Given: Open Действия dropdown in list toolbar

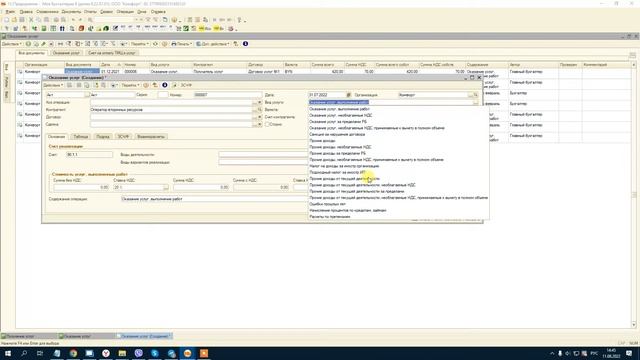Looking at the screenshot, I should pyautogui.click(x=11, y=44).
